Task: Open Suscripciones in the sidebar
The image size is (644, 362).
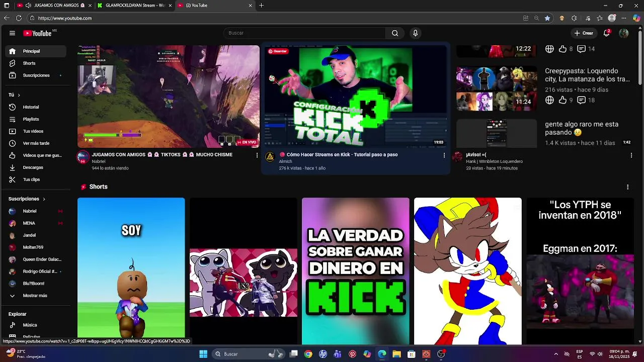Action: [35, 75]
